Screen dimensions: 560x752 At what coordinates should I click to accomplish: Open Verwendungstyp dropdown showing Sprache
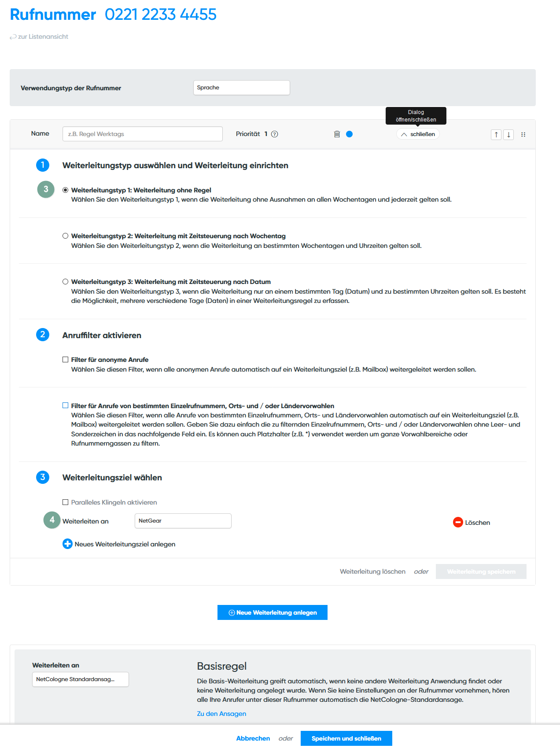pos(242,88)
